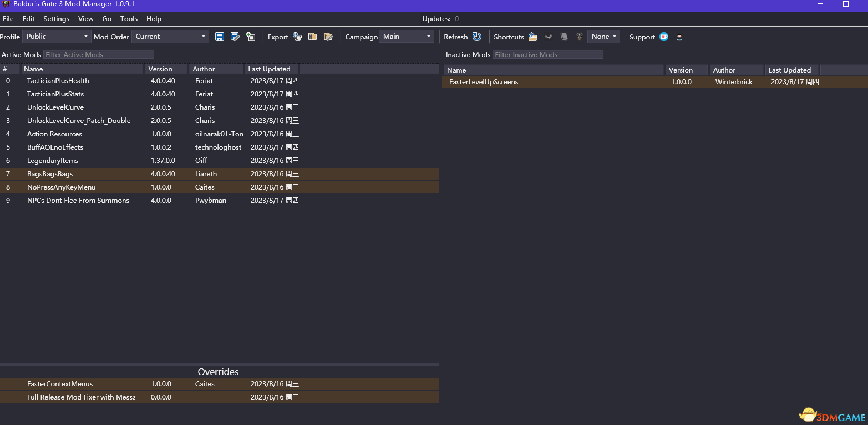This screenshot has width=868, height=425.
Task: Select the FasterLevelUpScreens inactive mod
Action: point(484,82)
